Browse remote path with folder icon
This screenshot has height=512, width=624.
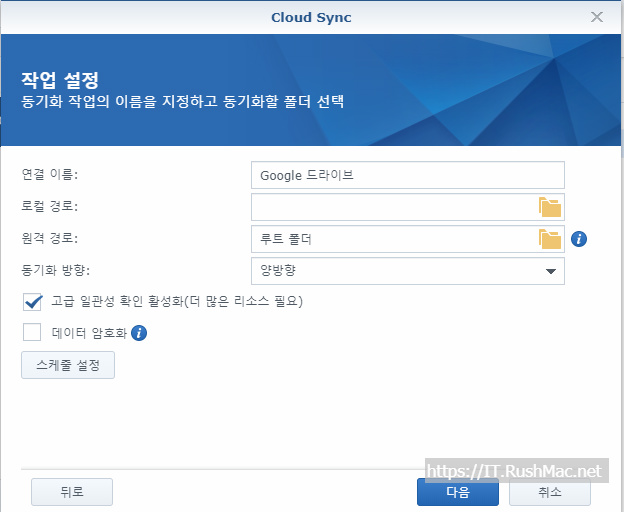[550, 239]
